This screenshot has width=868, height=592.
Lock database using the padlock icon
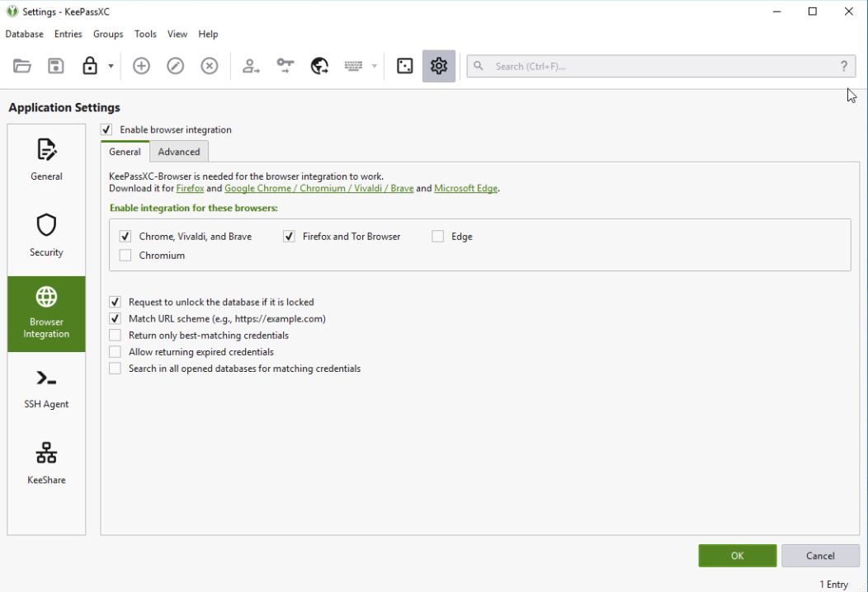pyautogui.click(x=90, y=66)
